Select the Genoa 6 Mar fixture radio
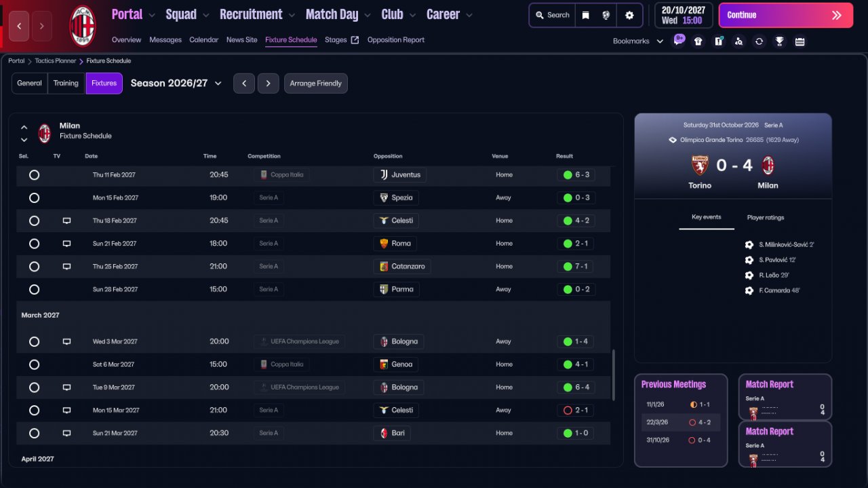The width and height of the screenshot is (868, 488). tap(34, 364)
